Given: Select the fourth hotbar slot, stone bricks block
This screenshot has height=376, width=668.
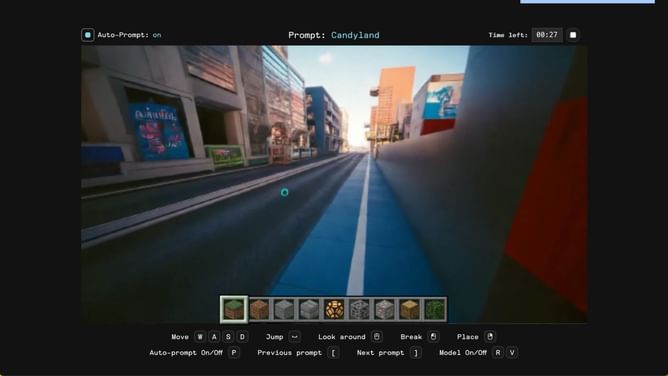Looking at the screenshot, I should pyautogui.click(x=309, y=309).
